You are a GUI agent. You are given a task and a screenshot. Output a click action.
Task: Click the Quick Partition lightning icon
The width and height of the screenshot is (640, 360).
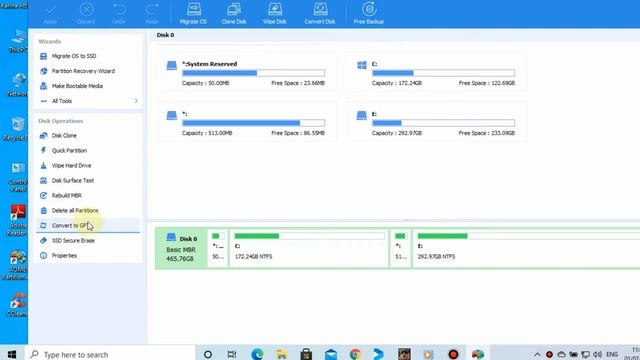44,150
